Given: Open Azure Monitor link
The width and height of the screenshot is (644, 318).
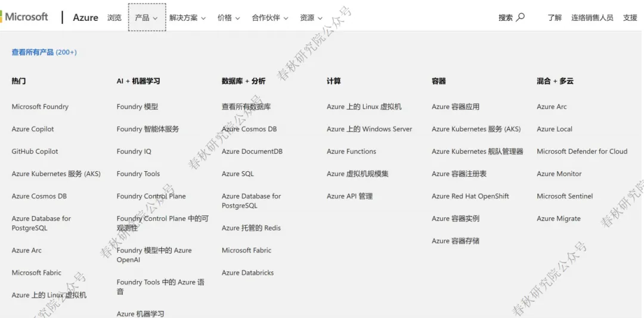Looking at the screenshot, I should point(559,174).
